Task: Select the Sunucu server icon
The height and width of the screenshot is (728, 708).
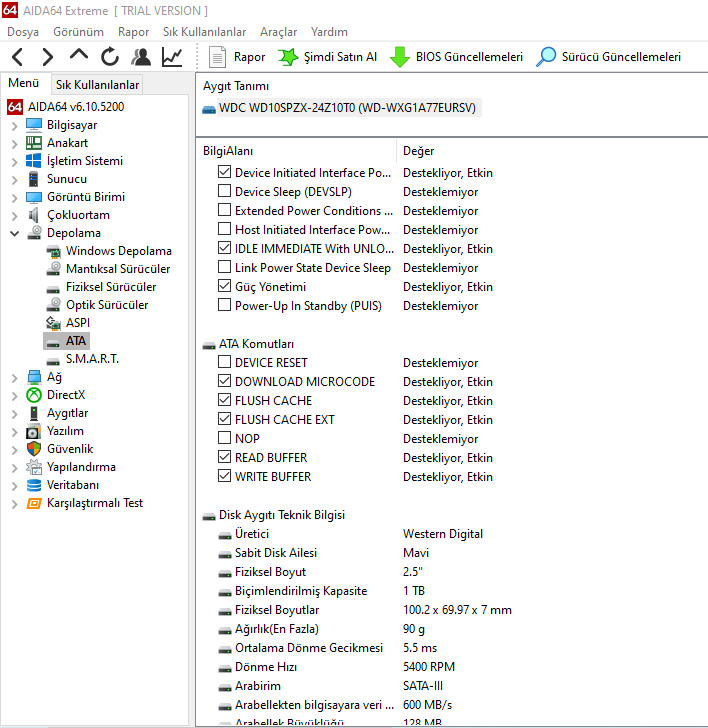Action: coord(33,179)
